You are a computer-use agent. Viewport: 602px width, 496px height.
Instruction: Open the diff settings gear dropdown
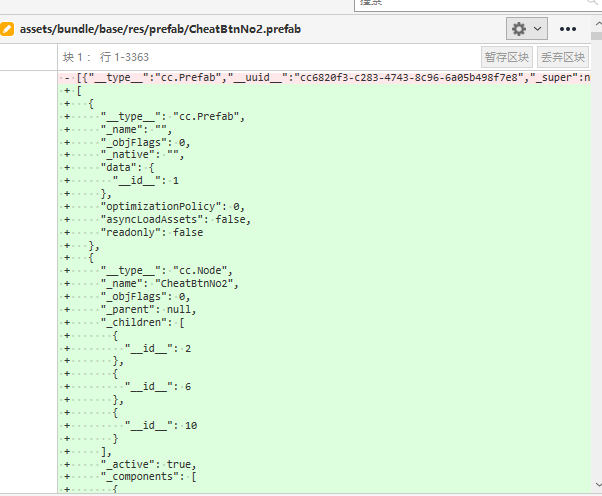[526, 29]
